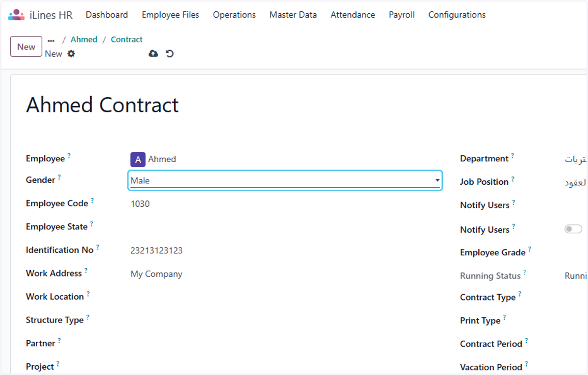Expand the breadcrumb ellipsis
The height and width of the screenshot is (375, 588).
51,40
